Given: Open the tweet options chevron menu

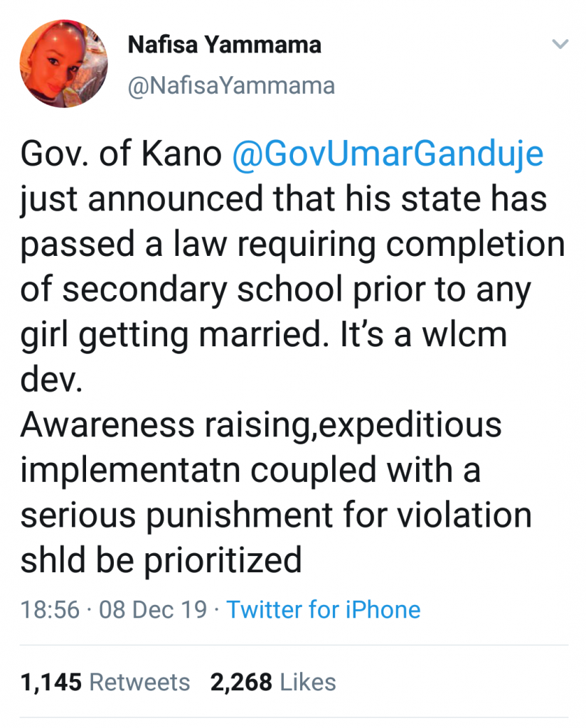Looking at the screenshot, I should pos(560,45).
